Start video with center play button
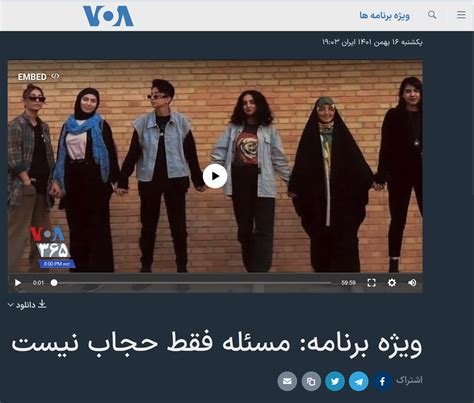Viewport: 474px width, 403px height. coord(215,176)
